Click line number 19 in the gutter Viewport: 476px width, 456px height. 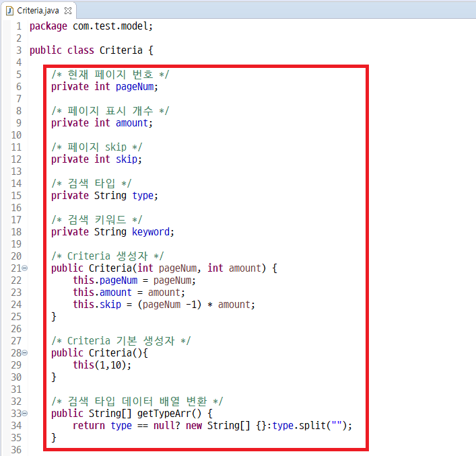16,244
